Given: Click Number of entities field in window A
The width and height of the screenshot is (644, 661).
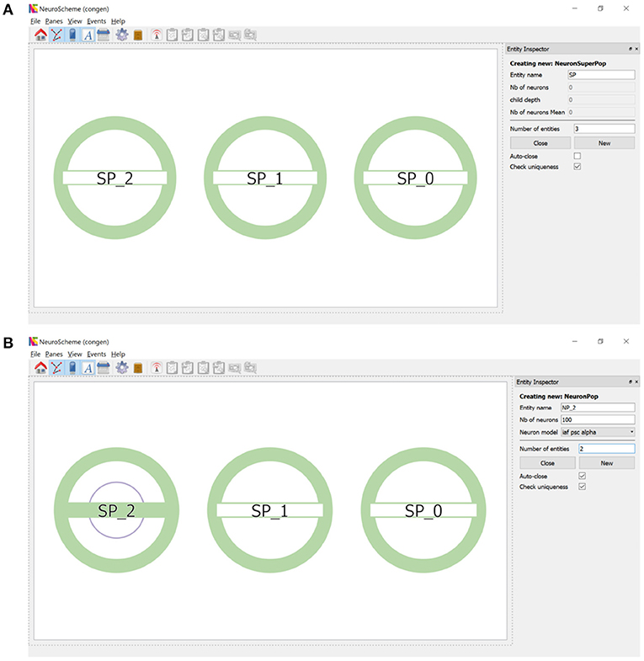Looking at the screenshot, I should coord(604,129).
